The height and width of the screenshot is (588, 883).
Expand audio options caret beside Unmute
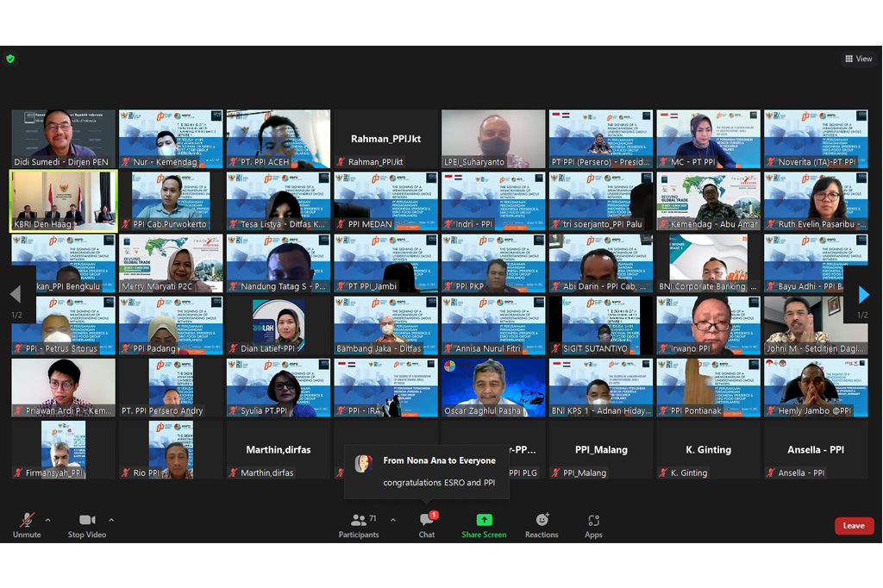48,520
